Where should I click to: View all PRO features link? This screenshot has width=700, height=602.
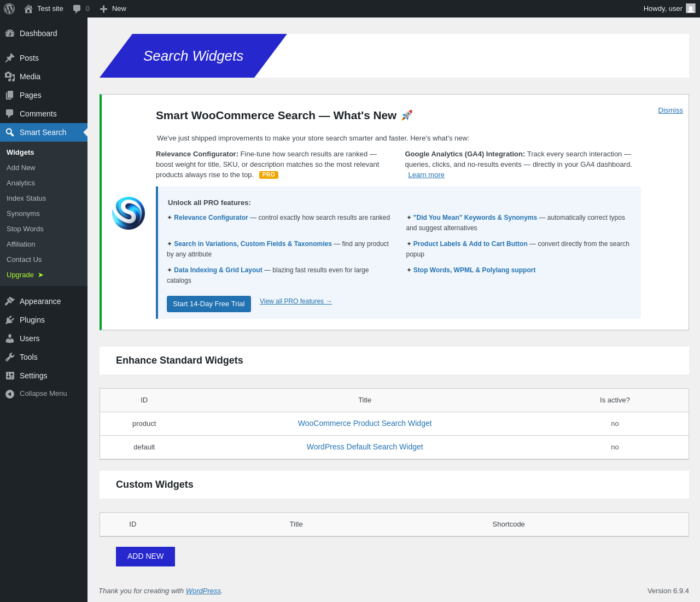pyautogui.click(x=296, y=301)
